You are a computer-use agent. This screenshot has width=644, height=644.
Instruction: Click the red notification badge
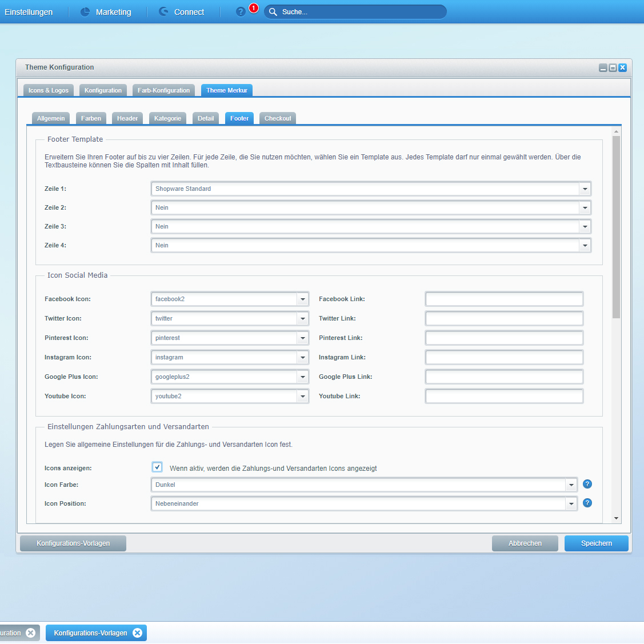[254, 8]
